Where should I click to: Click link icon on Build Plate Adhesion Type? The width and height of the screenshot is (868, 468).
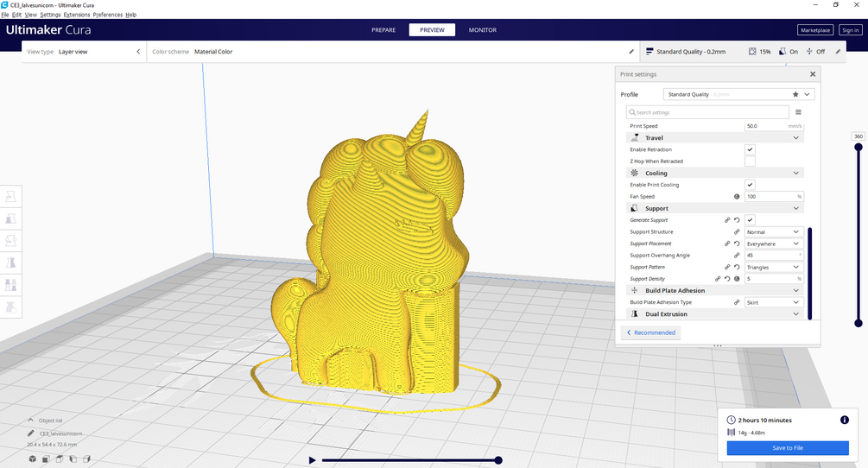pos(737,302)
